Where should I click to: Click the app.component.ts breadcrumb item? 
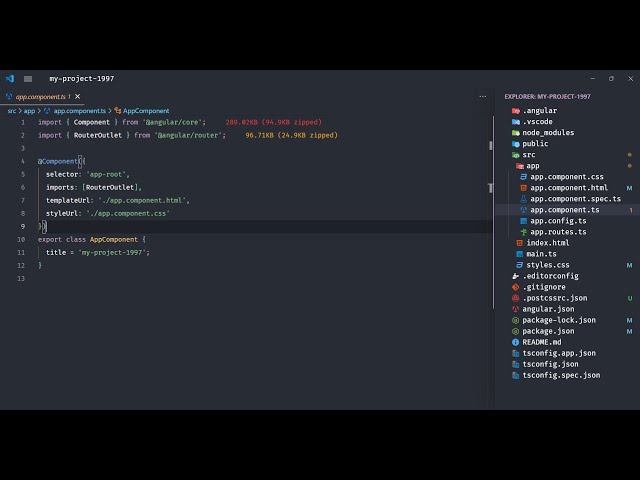[x=81, y=111]
